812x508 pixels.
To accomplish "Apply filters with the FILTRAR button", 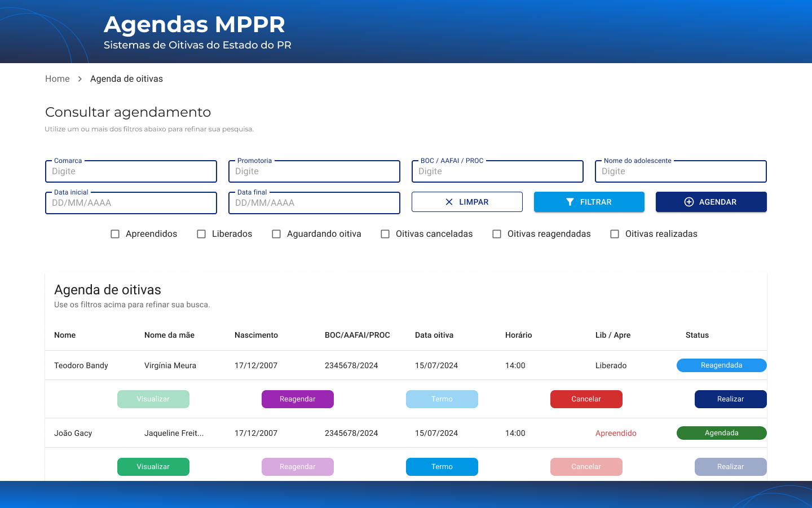I will [x=589, y=202].
